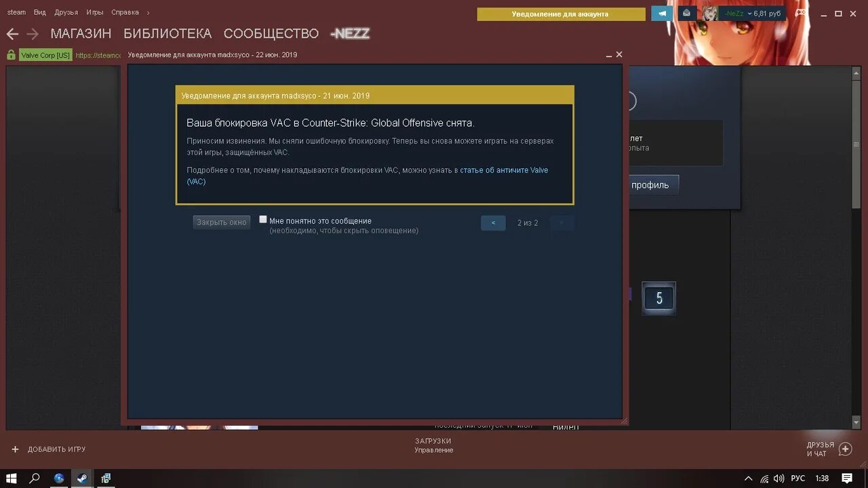
Task: Open Windows notification center
Action: pyautogui.click(x=847, y=479)
